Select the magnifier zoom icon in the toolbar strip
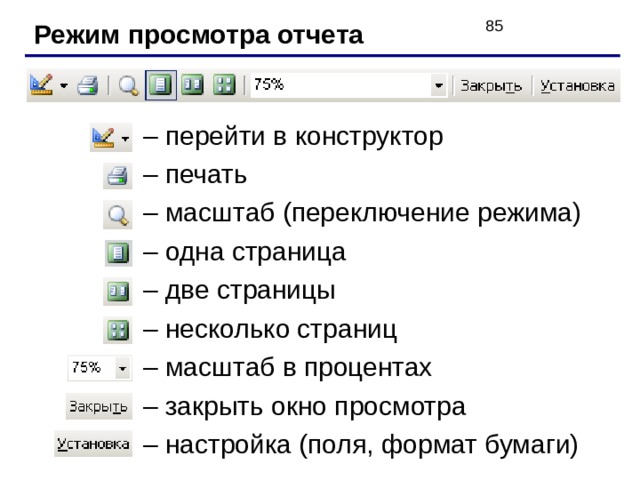 (128, 86)
